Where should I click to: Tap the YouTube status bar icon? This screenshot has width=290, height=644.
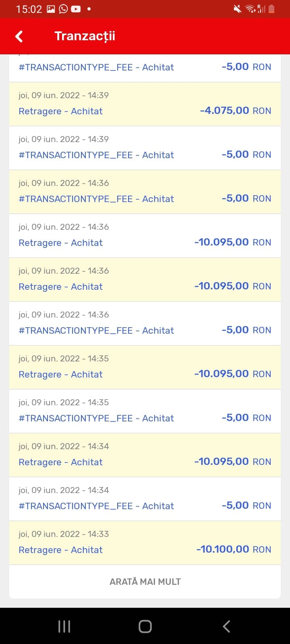(76, 9)
